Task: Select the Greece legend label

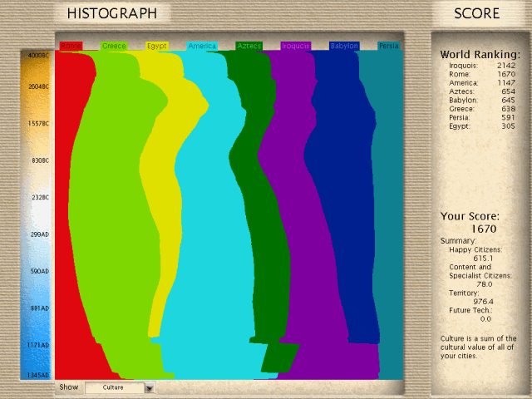Action: coord(114,46)
